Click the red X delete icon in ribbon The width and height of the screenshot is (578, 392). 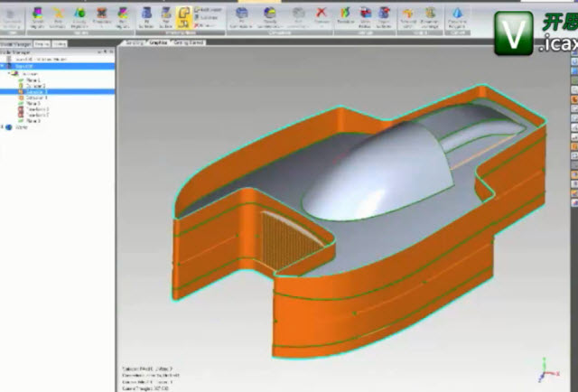point(321,13)
